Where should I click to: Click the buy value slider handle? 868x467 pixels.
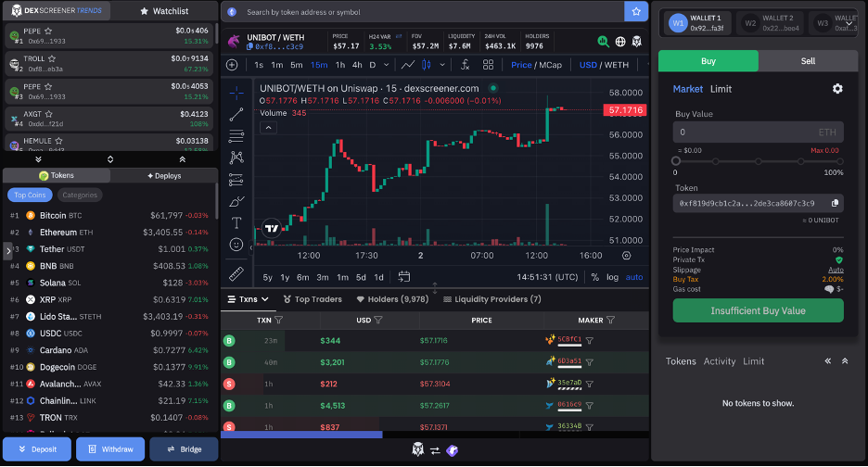[676, 161]
